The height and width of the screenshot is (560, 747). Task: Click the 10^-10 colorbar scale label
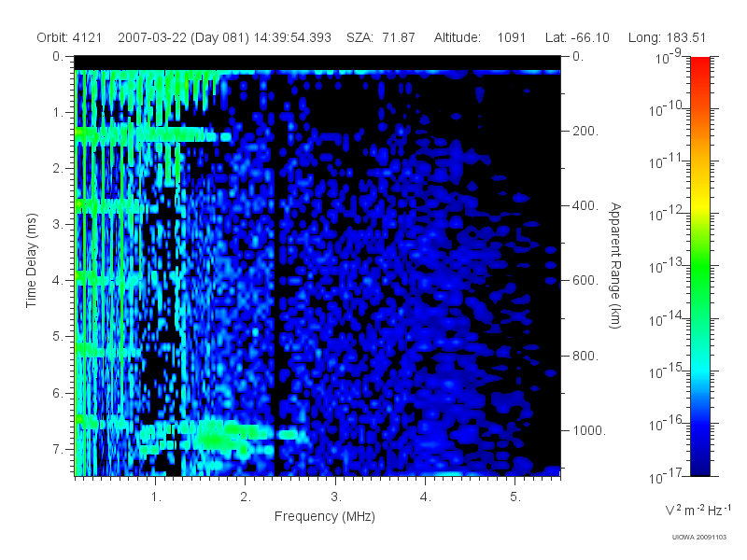click(x=668, y=109)
